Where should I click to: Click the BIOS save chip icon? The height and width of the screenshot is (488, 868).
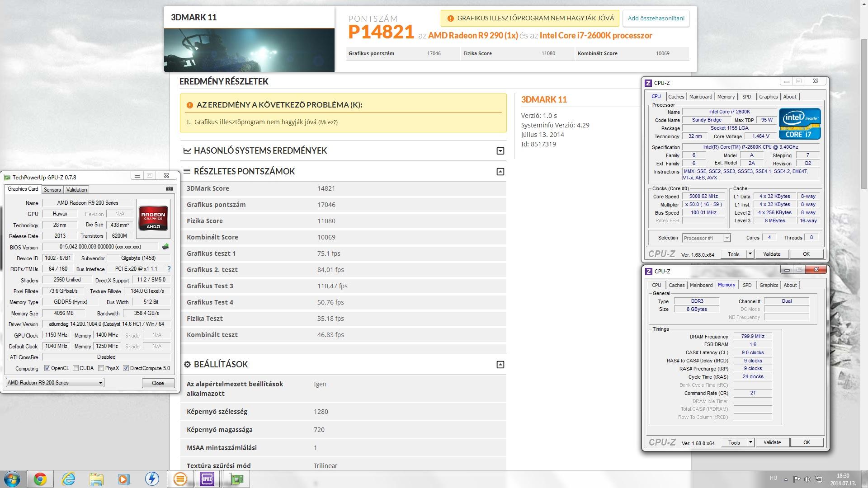point(165,247)
